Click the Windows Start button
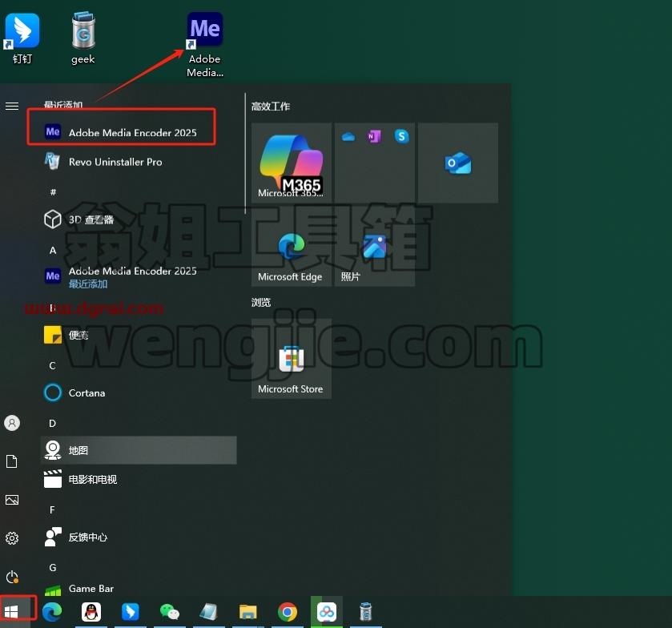Screen dimensions: 672x628 11,612
